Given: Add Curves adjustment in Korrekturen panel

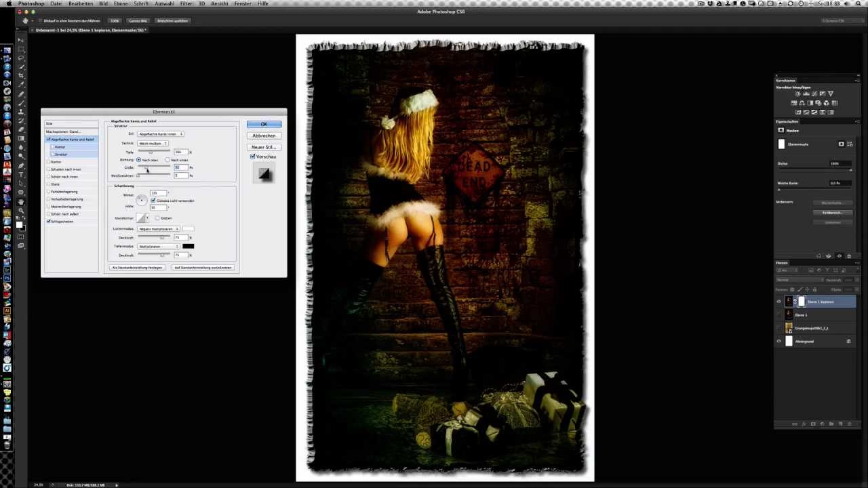Looking at the screenshot, I should click(814, 94).
